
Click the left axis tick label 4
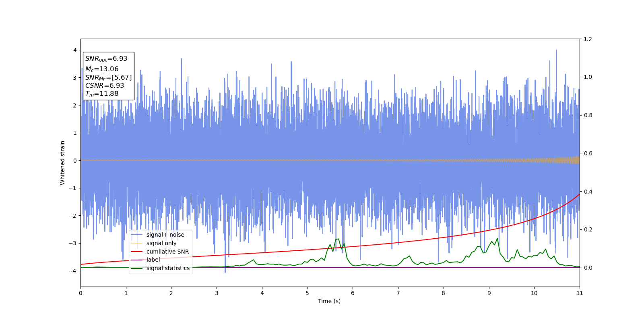(x=75, y=50)
